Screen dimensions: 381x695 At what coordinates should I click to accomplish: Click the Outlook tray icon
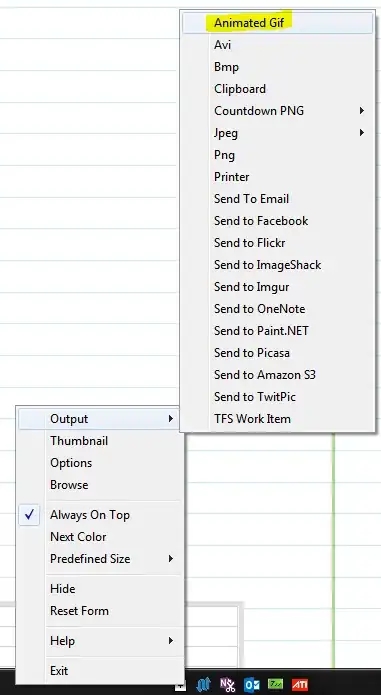(252, 684)
